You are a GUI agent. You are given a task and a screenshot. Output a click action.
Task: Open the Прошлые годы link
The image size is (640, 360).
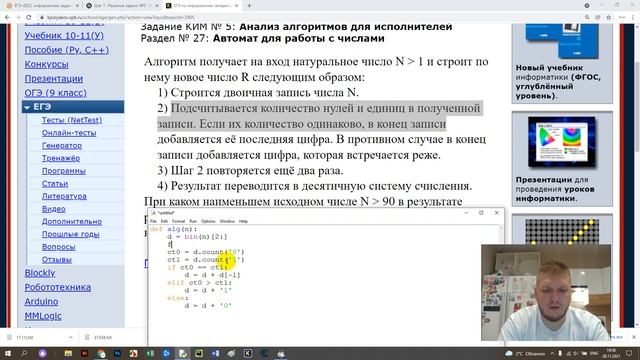[x=71, y=234]
